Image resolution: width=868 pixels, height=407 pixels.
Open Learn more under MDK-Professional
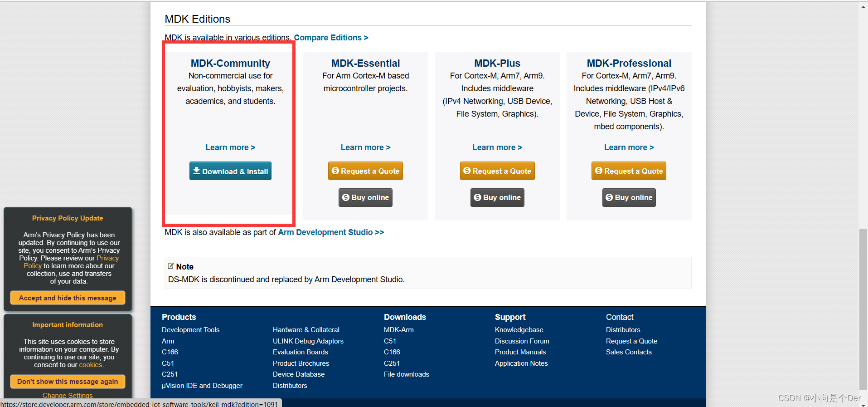point(629,147)
